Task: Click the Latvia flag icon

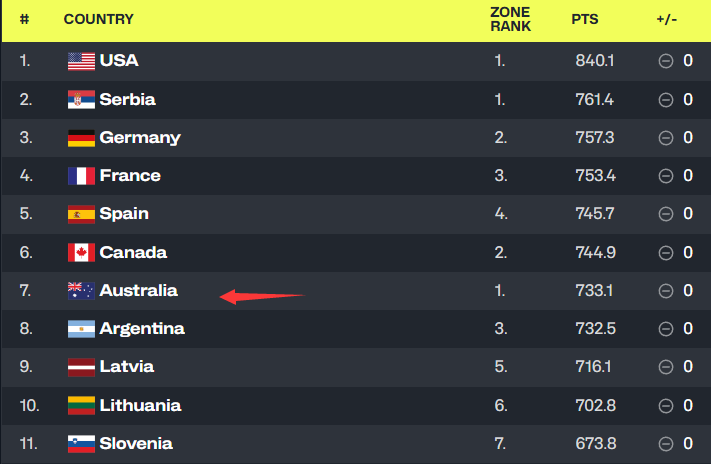Action: 81,367
